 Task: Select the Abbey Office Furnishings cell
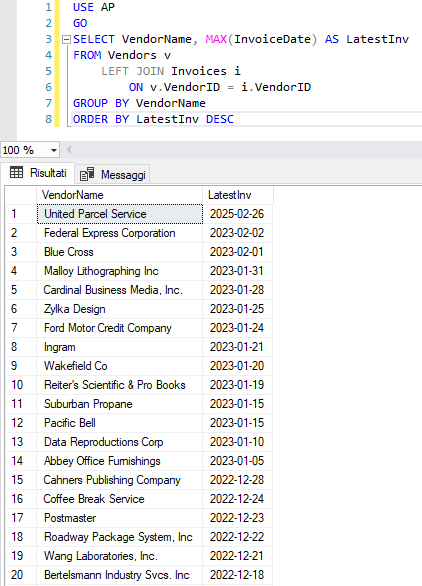pyautogui.click(x=120, y=461)
